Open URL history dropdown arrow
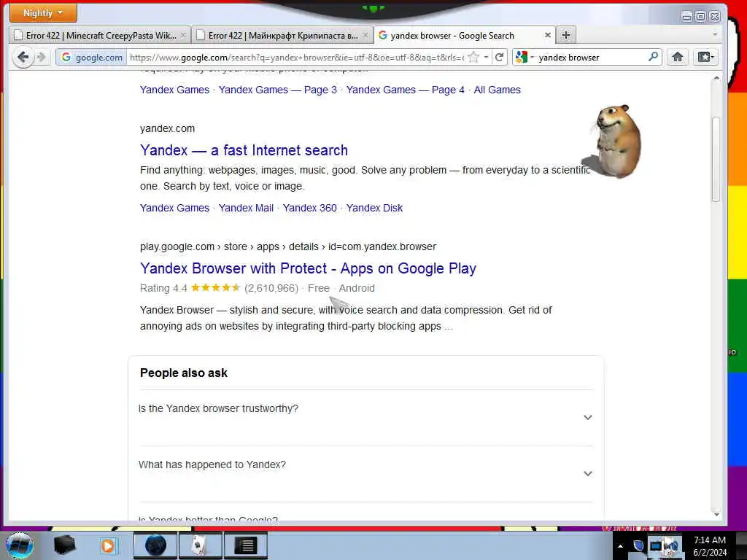747x560 pixels. 486,57
